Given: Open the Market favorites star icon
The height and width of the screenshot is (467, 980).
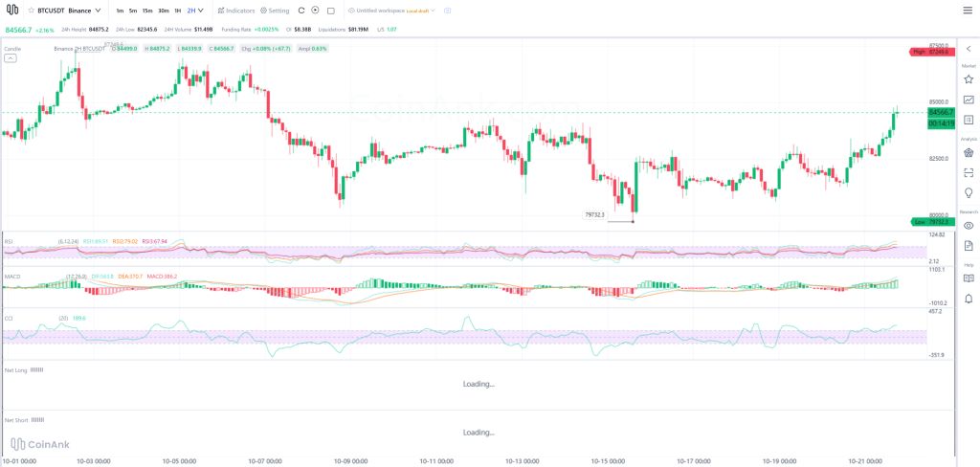Looking at the screenshot, I should tap(969, 79).
